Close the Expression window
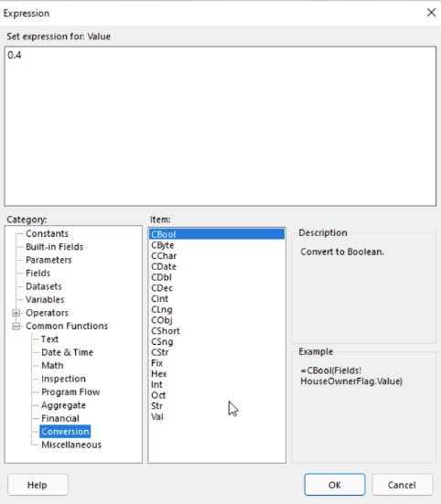 click(x=431, y=13)
